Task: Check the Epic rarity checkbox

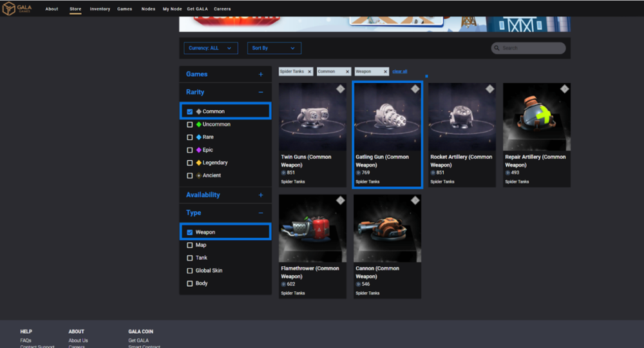Action: pyautogui.click(x=190, y=150)
